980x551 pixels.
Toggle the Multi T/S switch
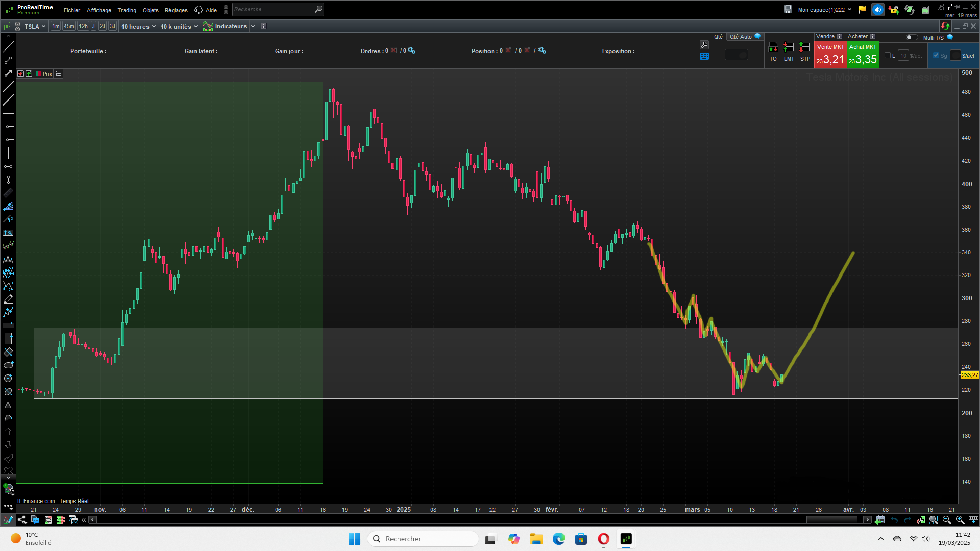(x=911, y=37)
